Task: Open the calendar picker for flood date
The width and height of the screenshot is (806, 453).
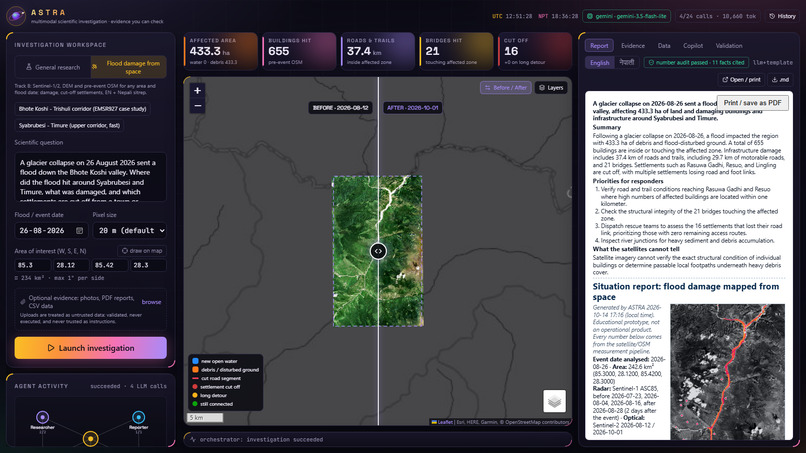Action: pyautogui.click(x=80, y=231)
